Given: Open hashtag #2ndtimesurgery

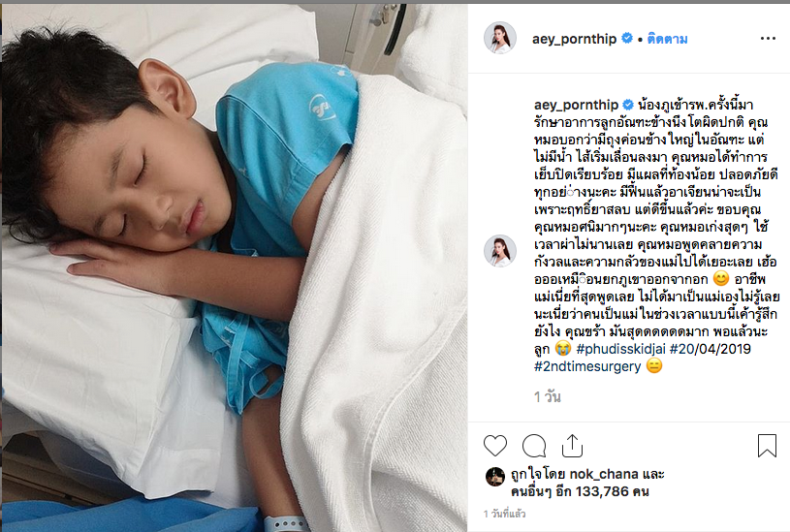Looking at the screenshot, I should pos(587,366).
